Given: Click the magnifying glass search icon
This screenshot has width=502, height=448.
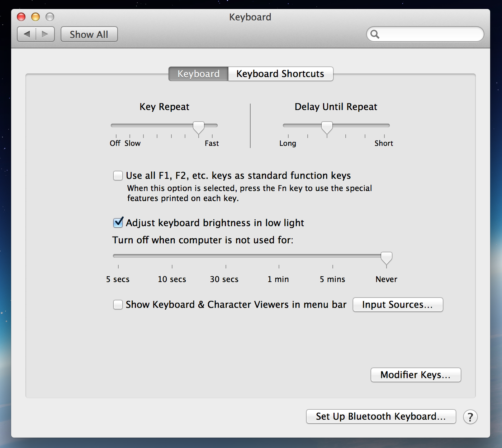Looking at the screenshot, I should click(x=375, y=34).
